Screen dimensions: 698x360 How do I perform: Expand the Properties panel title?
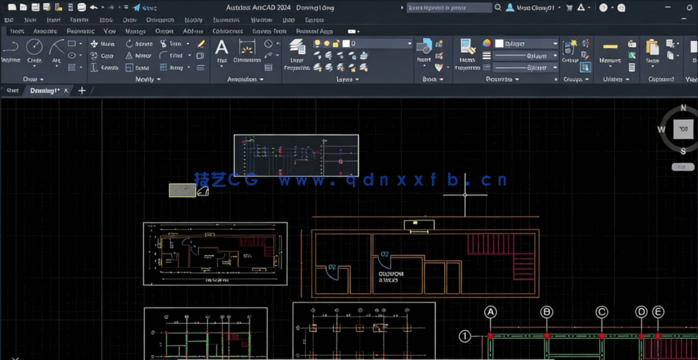[x=502, y=79]
